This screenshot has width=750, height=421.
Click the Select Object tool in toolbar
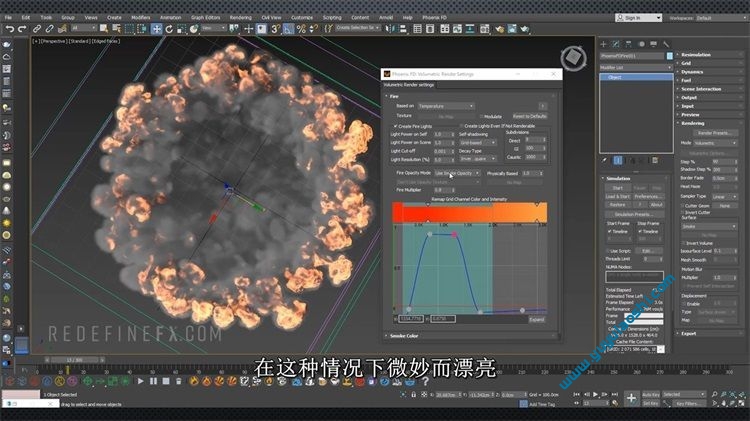pos(103,29)
